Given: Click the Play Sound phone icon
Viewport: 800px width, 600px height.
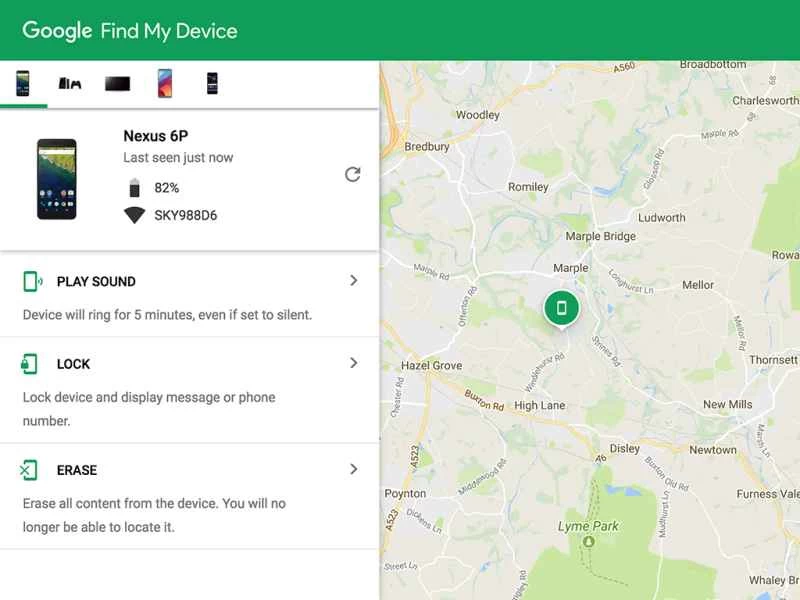Looking at the screenshot, I should pyautogui.click(x=32, y=282).
